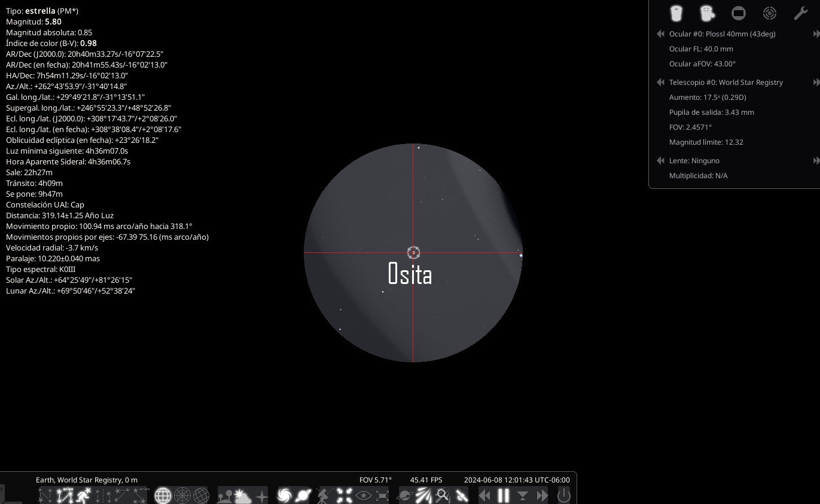The width and height of the screenshot is (820, 504).
Task: Click '45.41 FPS' readout
Action: 426,479
